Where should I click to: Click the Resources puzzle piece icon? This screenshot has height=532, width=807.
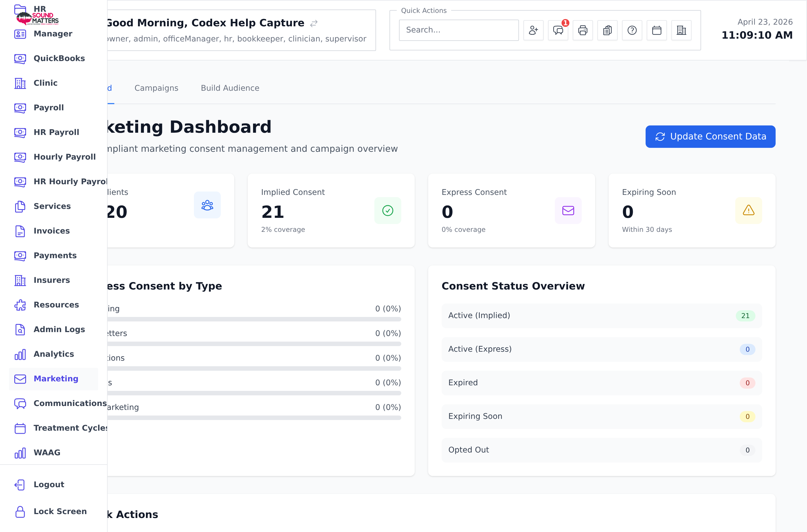[20, 305]
